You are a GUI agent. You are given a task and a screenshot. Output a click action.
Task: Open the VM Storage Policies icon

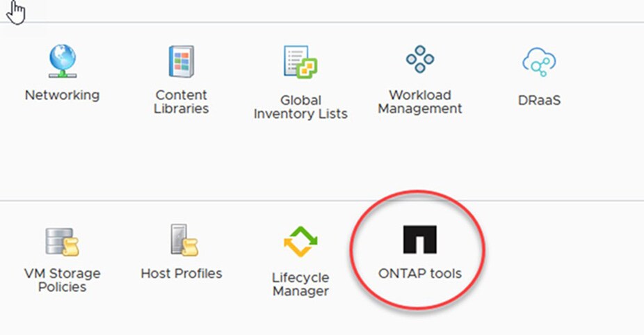[62, 242]
